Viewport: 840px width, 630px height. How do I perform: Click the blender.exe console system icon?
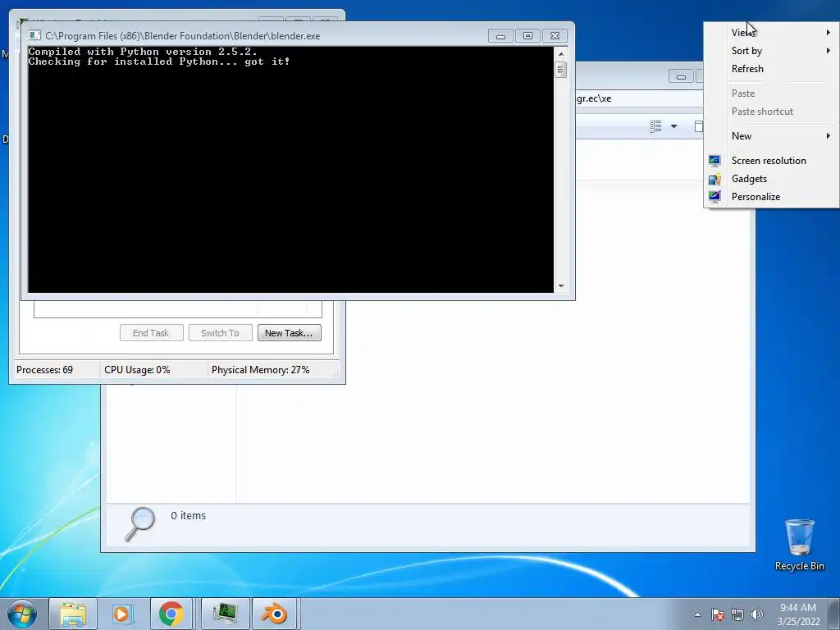point(34,35)
